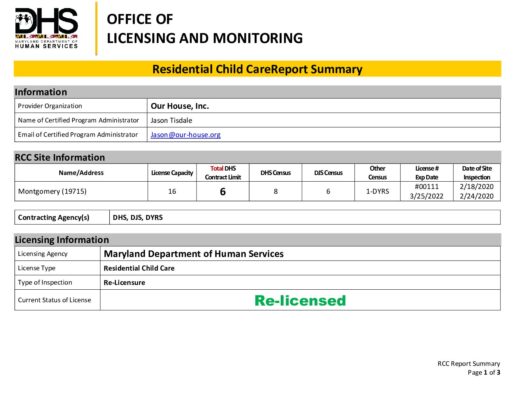Image resolution: width=518 pixels, height=400 pixels.
Task: Select the license capacity value 16
Action: click(172, 191)
